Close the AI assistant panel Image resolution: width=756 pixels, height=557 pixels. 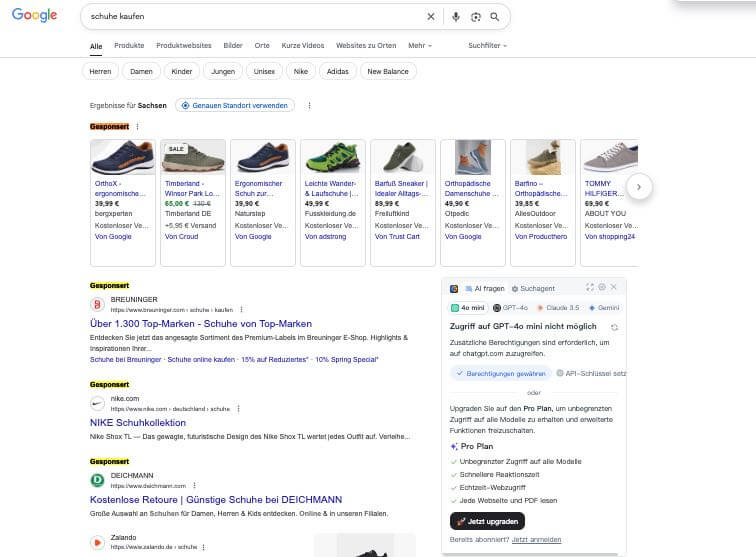coord(614,287)
